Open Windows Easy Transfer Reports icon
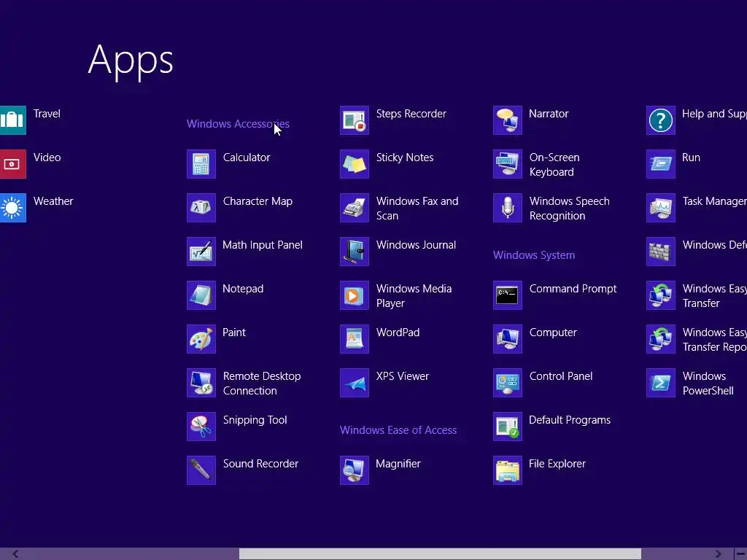The height and width of the screenshot is (560, 747). click(661, 339)
